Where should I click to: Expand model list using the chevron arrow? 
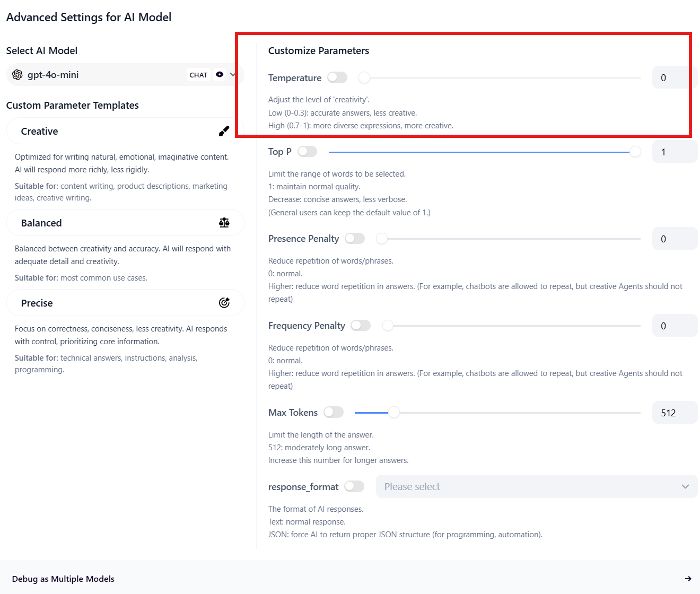coord(233,75)
